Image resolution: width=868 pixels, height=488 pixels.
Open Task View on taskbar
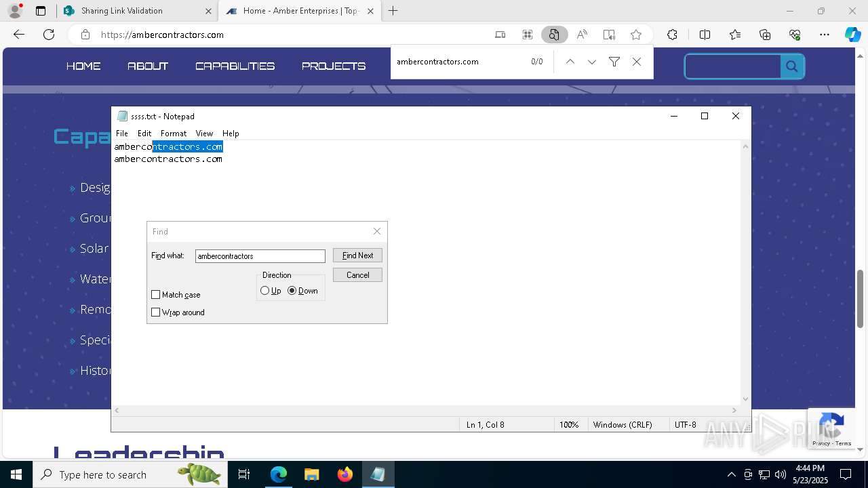coord(245,474)
